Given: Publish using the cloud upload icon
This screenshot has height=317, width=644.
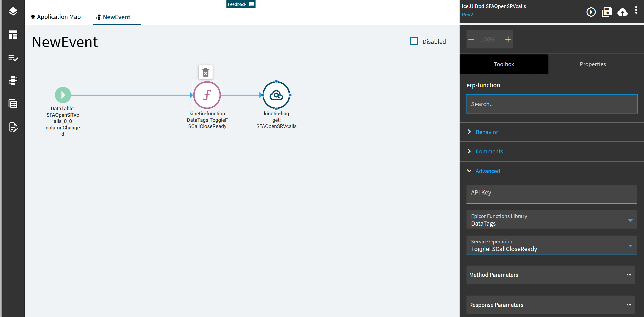Looking at the screenshot, I should pos(622,12).
